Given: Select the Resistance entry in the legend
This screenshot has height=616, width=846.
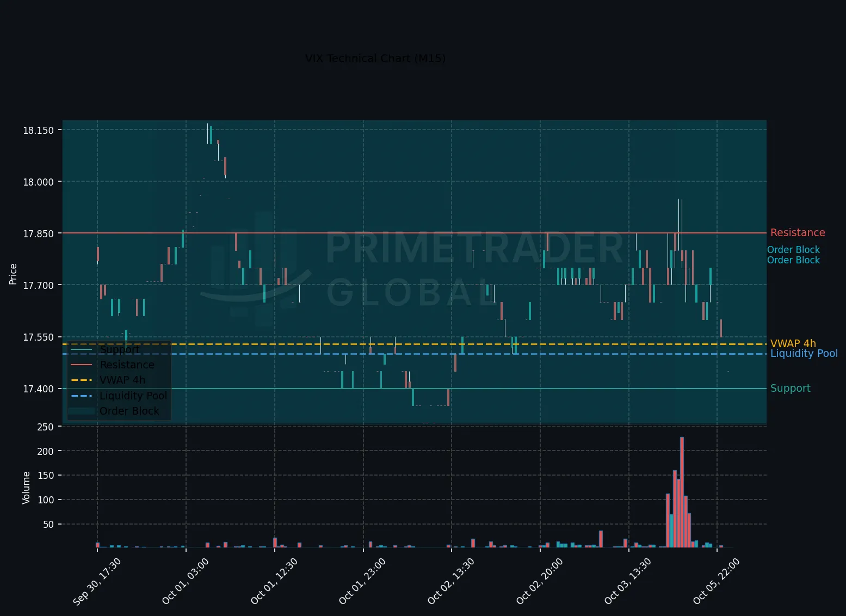Looking at the screenshot, I should point(127,365).
